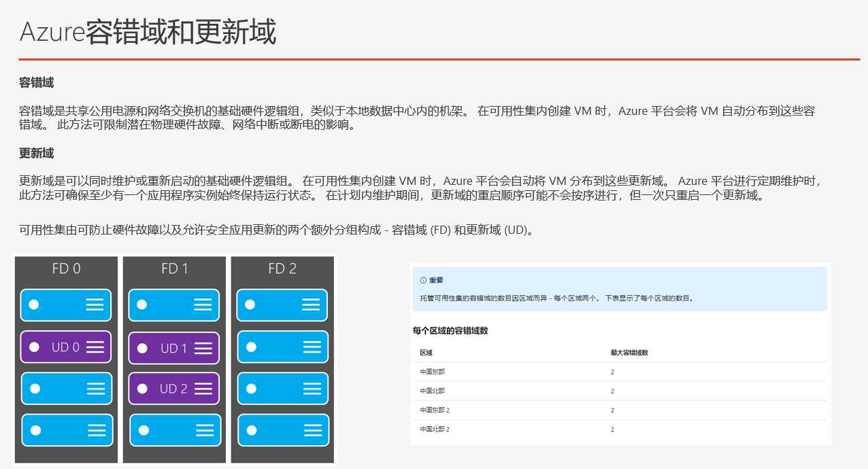Click the value 2 in 中国北部 2 row

pyautogui.click(x=612, y=429)
